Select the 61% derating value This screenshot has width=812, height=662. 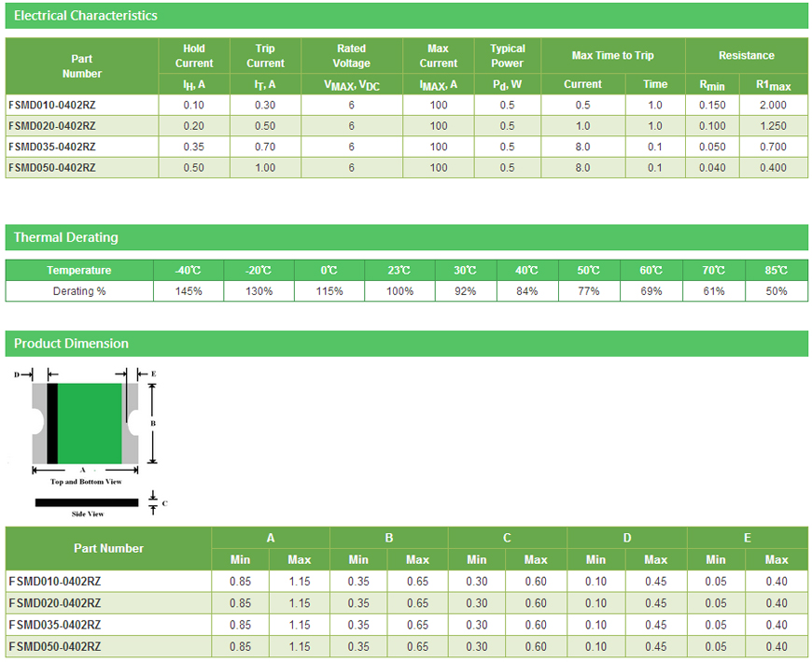coord(714,291)
